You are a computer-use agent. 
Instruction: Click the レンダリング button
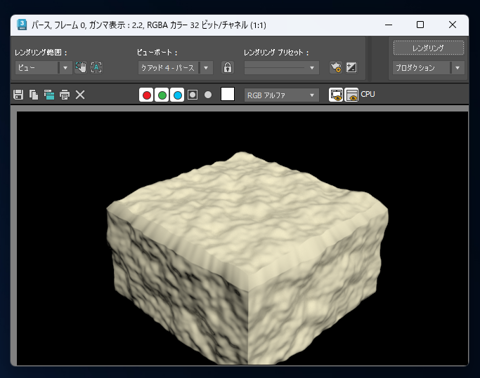[x=428, y=48]
